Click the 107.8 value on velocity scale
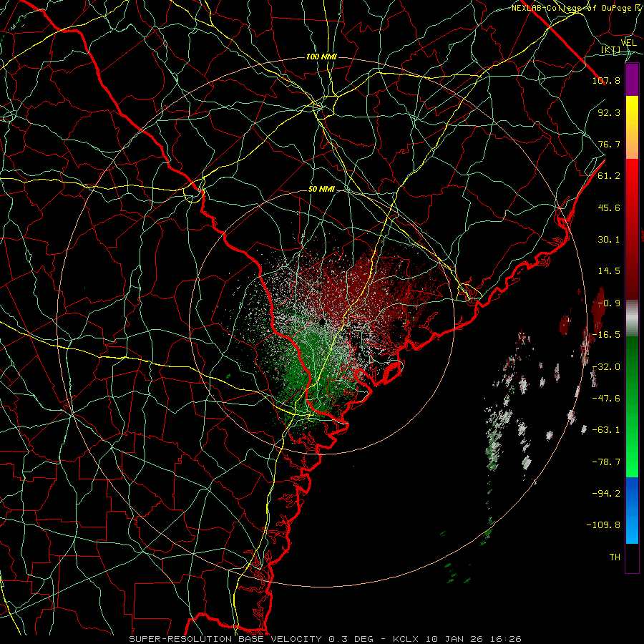Image resolution: width=644 pixels, height=644 pixels. pyautogui.click(x=606, y=80)
